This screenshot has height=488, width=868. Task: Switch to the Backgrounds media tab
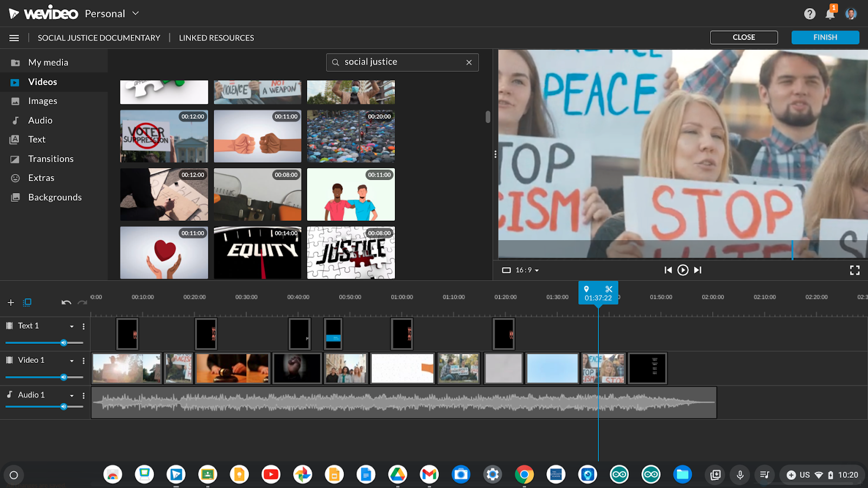click(x=55, y=197)
